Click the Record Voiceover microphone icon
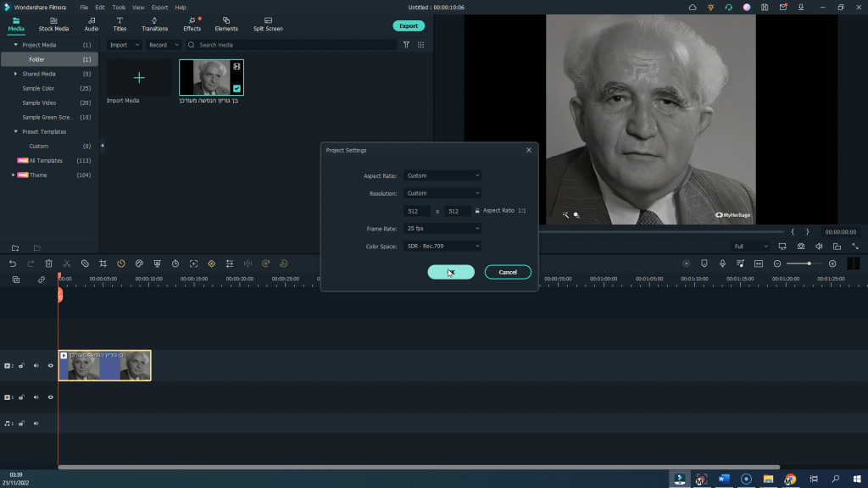868x488 pixels. 722,264
